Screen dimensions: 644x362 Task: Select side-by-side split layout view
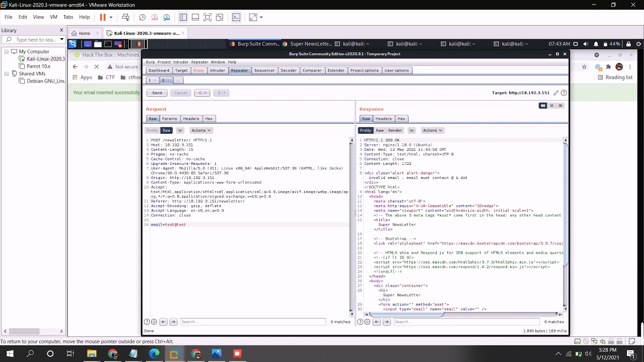tap(543, 106)
